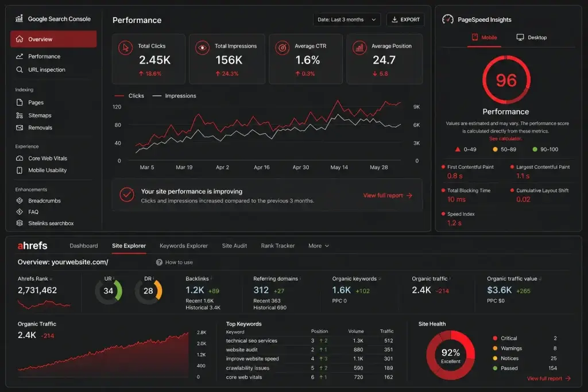Click the Total Clicks card
Image resolution: width=588 pixels, height=392 pixels.
149,59
